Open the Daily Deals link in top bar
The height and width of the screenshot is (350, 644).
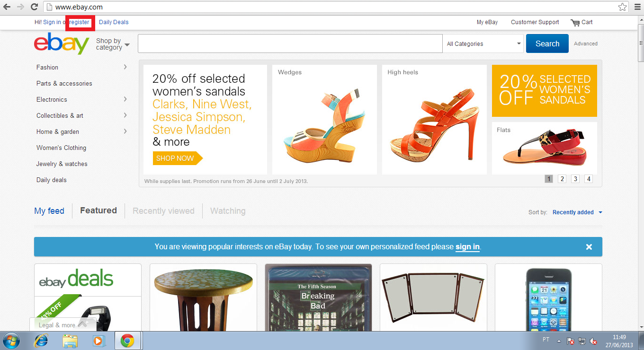114,22
